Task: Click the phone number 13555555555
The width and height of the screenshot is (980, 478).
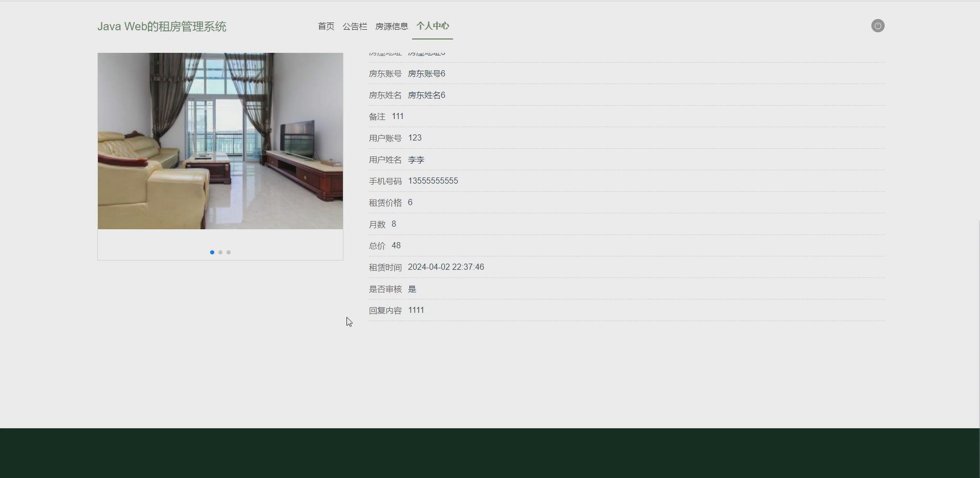Action: (x=433, y=181)
